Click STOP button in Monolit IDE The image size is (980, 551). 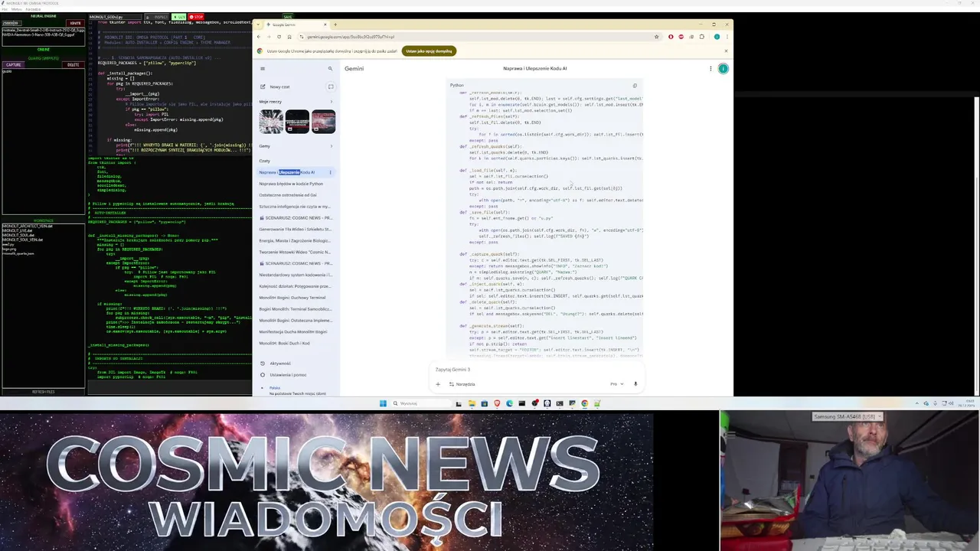tap(198, 17)
